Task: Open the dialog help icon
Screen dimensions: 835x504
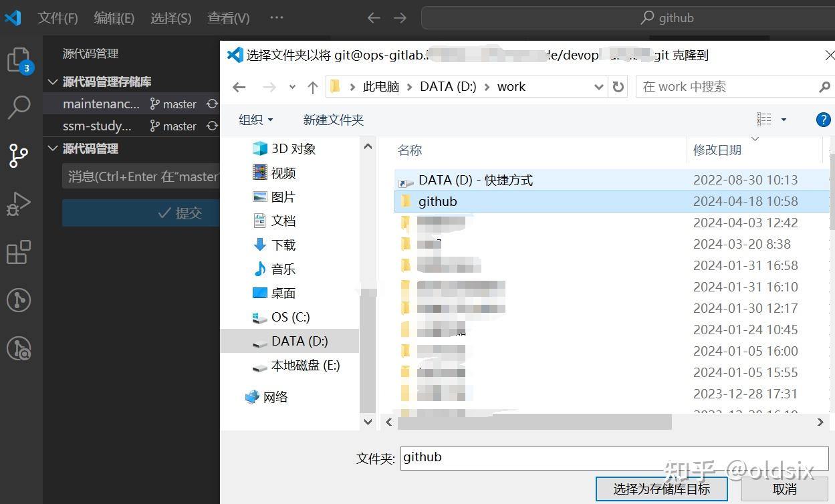Action: [x=823, y=120]
